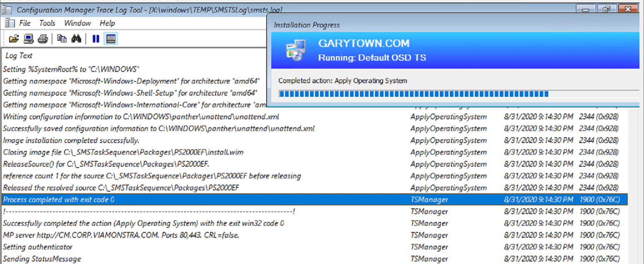This screenshot has height=264, width=644.
Task: Select the 'Process completed with exit code 0' entry
Action: tap(58, 200)
